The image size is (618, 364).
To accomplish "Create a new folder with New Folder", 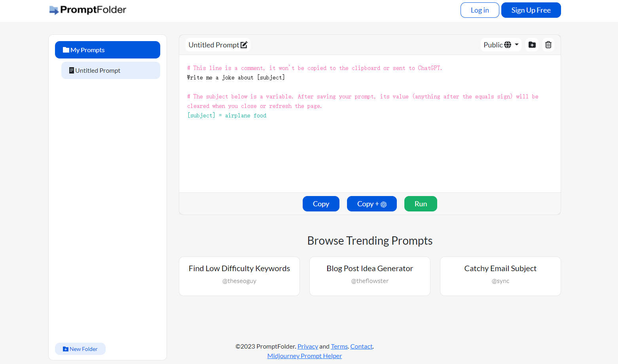I will tap(80, 349).
